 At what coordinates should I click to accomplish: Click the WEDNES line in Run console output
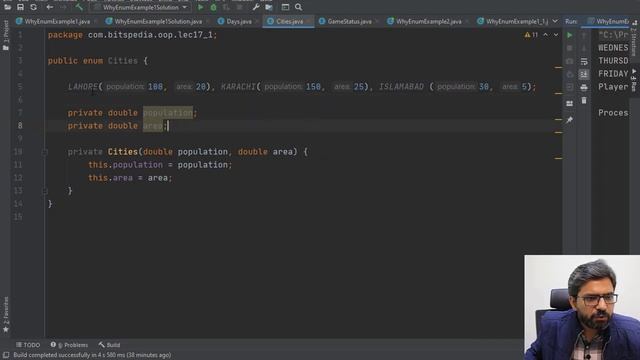[613, 48]
